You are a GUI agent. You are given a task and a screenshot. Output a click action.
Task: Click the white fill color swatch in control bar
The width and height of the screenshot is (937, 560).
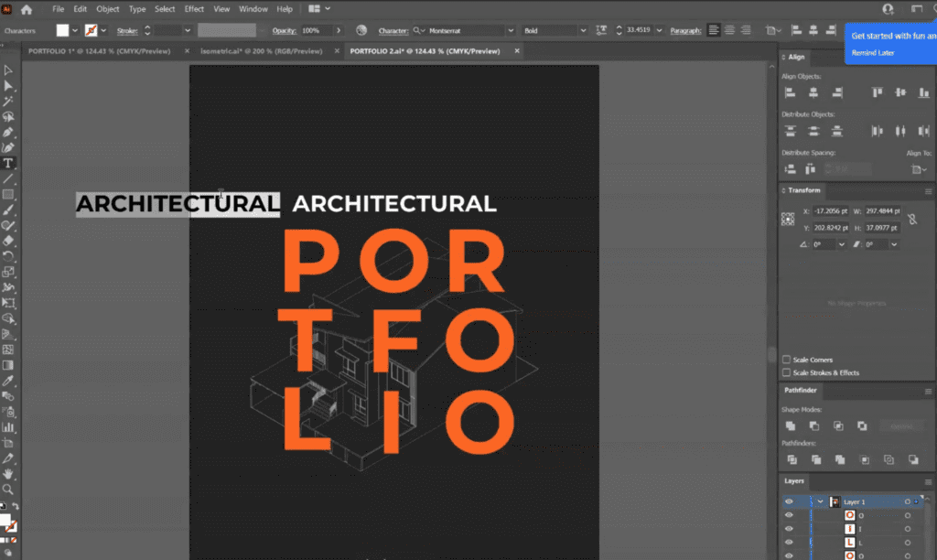(x=62, y=30)
